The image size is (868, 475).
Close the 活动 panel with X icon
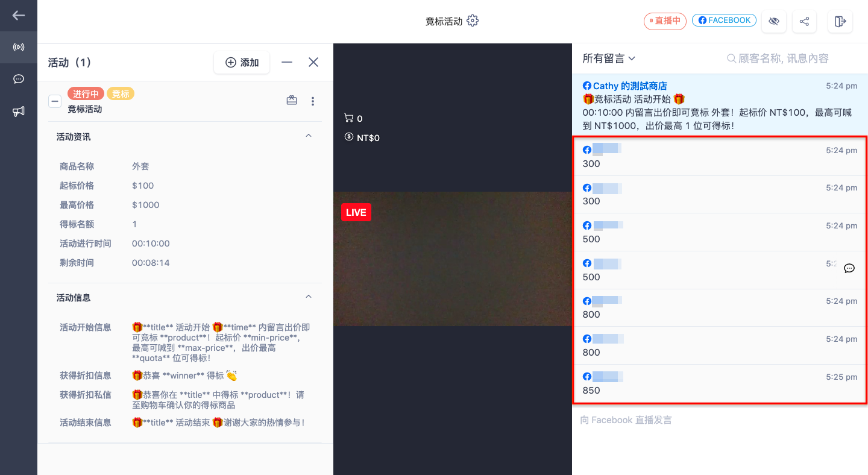click(313, 62)
